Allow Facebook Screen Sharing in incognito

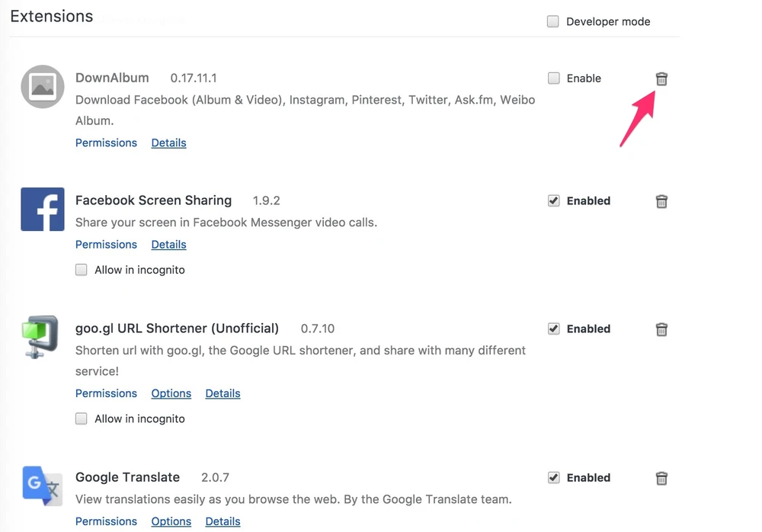click(x=82, y=270)
